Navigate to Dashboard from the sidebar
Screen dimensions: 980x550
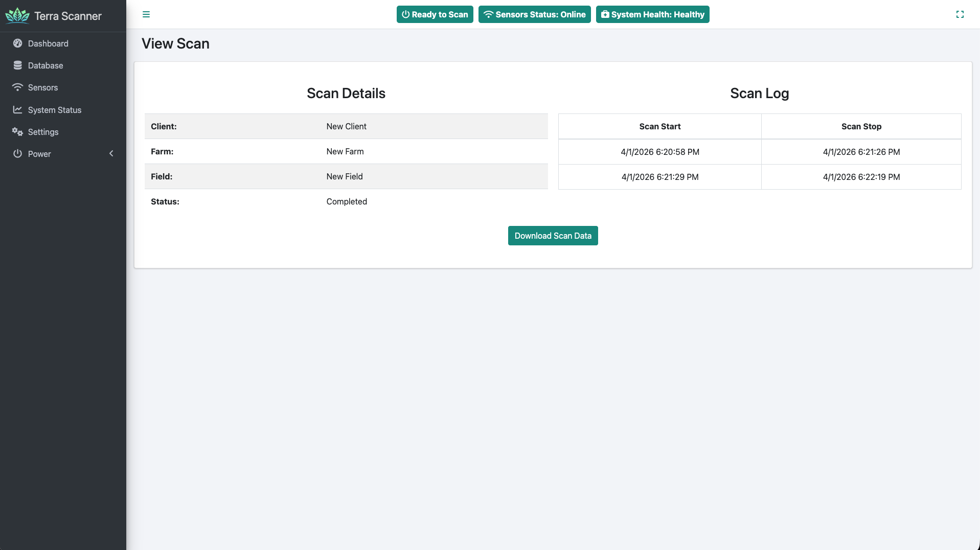pyautogui.click(x=49, y=43)
